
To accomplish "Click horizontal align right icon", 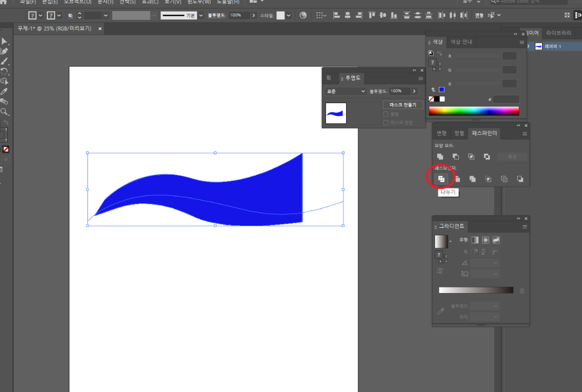I will click(x=359, y=15).
